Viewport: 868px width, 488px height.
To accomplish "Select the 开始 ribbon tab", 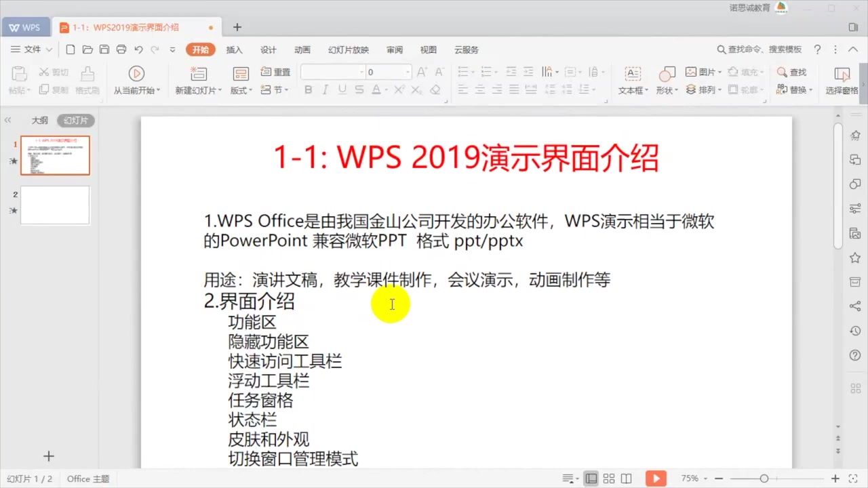I will tap(201, 49).
